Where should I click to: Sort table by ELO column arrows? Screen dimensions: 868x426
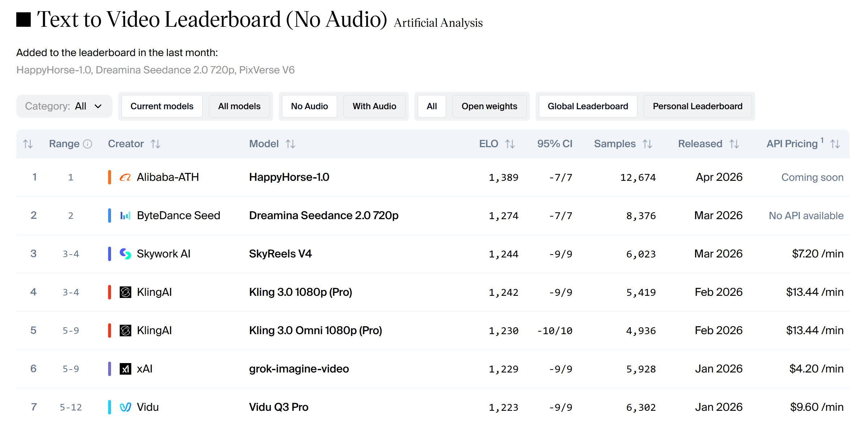[510, 144]
